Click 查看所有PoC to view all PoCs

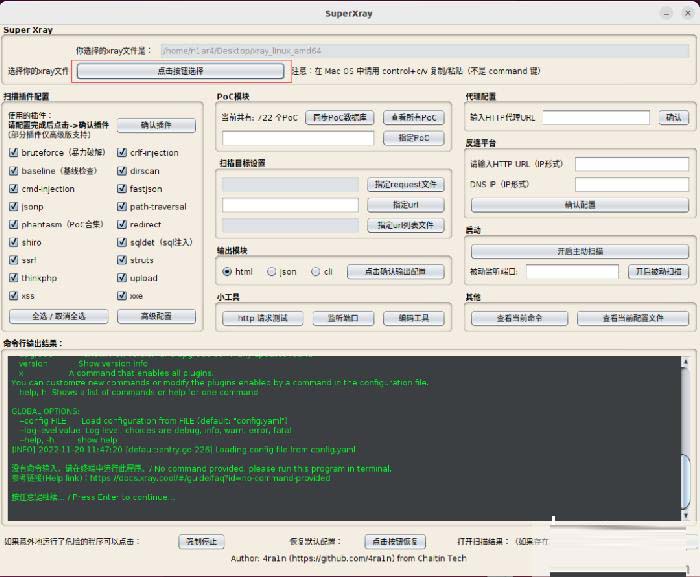(x=414, y=117)
